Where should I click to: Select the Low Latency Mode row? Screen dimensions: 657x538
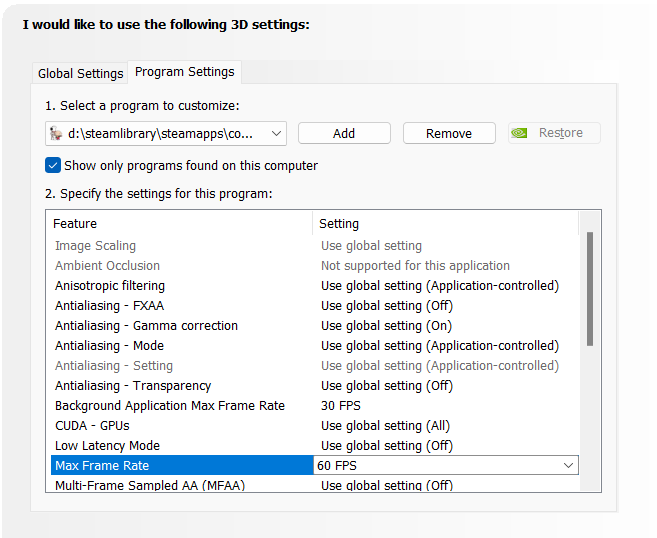pyautogui.click(x=107, y=445)
